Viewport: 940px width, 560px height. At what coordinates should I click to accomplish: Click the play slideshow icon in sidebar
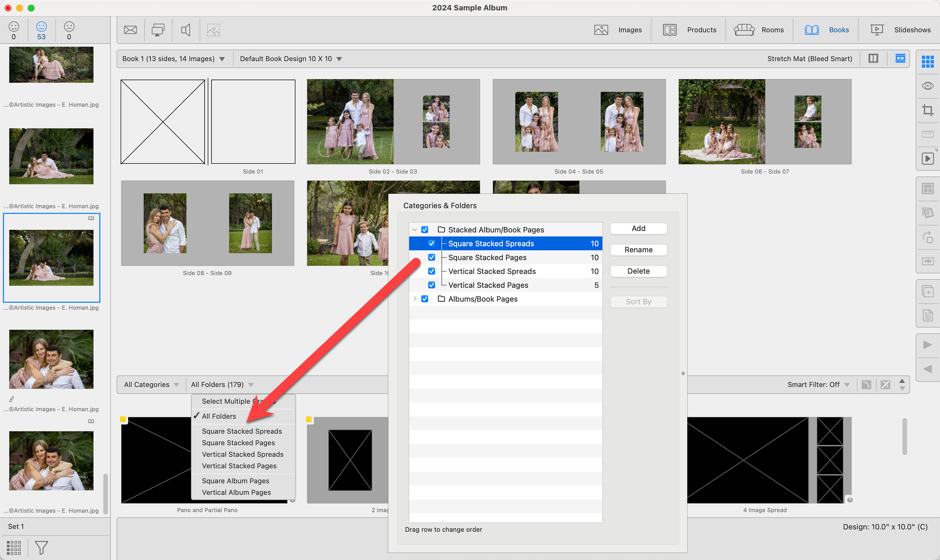click(x=928, y=159)
